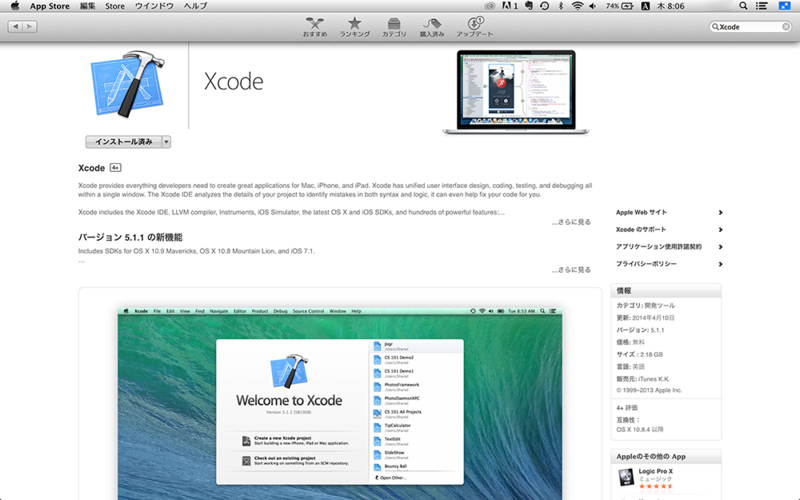The height and width of the screenshot is (500, 800).
Task: Open the カテゴリ toolbar section
Action: pos(394,27)
